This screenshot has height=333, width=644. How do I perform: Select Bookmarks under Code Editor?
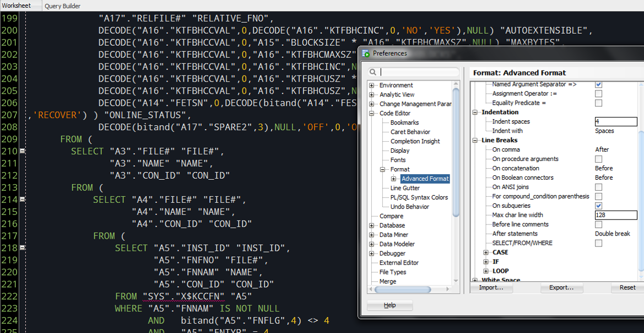coord(404,122)
